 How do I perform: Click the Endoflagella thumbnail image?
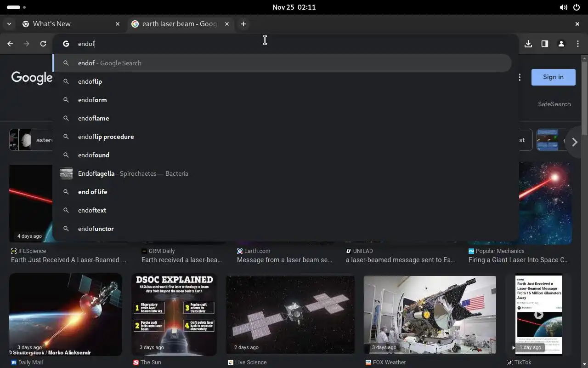pos(66,173)
